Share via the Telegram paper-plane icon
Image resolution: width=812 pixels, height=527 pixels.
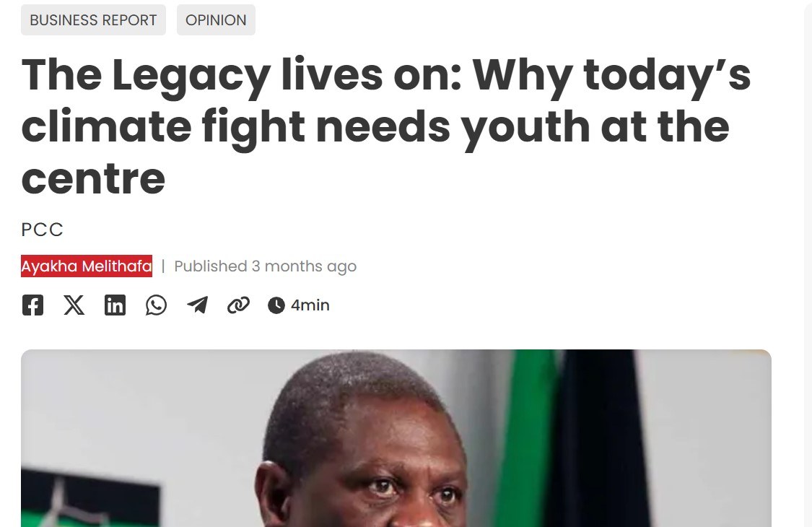coord(197,305)
